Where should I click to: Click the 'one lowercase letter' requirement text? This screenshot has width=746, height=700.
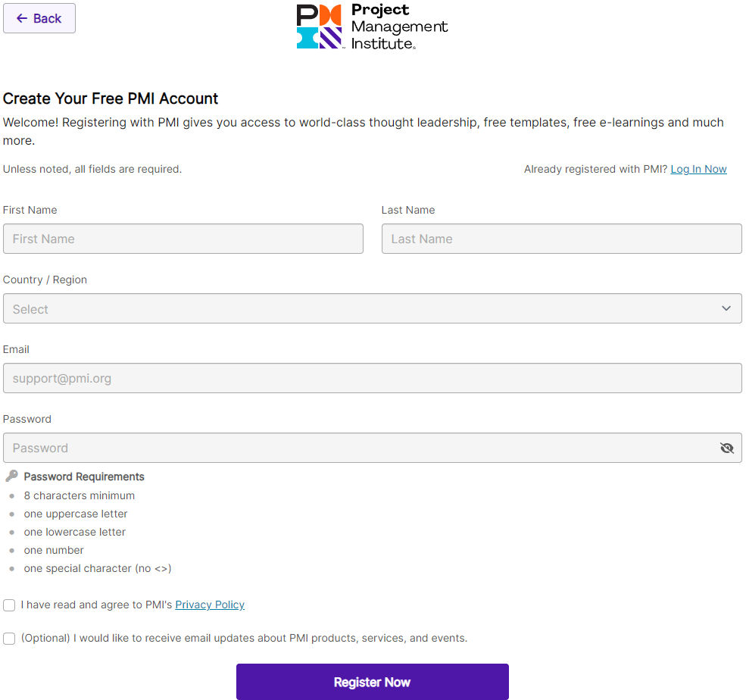75,532
